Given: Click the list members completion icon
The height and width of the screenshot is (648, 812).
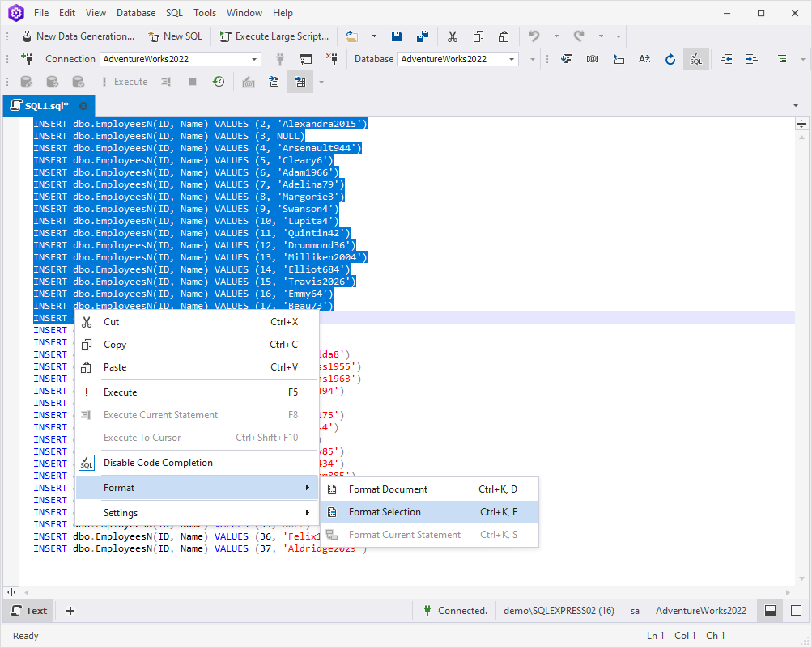Looking at the screenshot, I should click(567, 59).
